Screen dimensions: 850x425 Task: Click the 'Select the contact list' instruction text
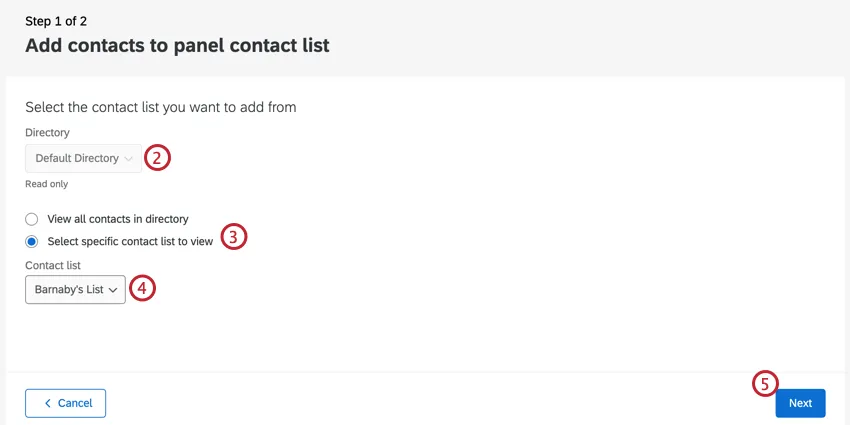click(160, 106)
